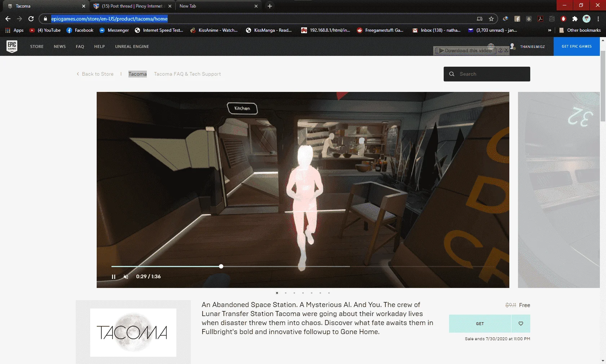Click the browser forward arrow
Screen dimensions: 606x364
tap(19, 19)
